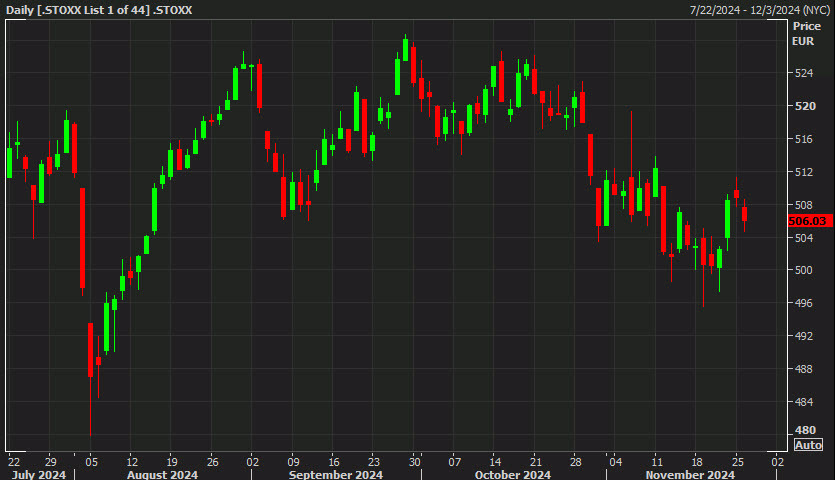Click the 512 price axis label
The width and height of the screenshot is (835, 480).
804,172
